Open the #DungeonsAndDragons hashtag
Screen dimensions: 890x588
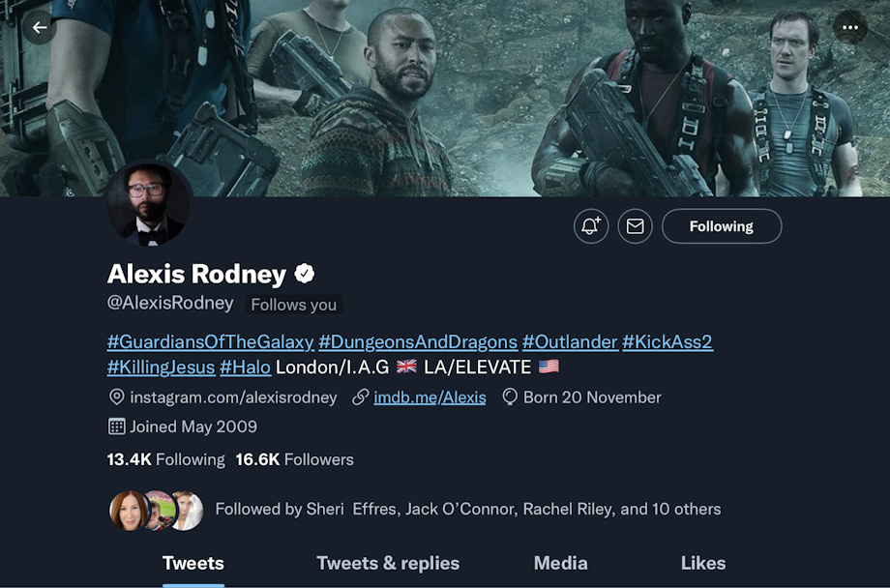(418, 341)
